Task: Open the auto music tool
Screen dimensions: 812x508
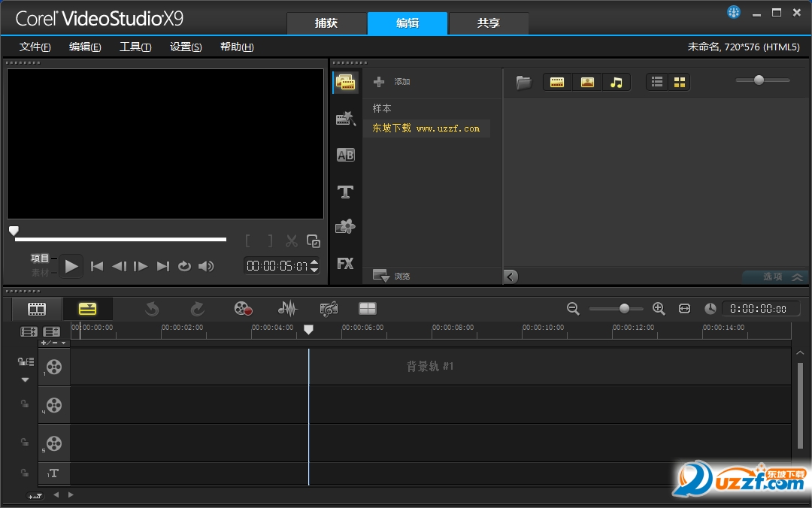Action: point(329,309)
